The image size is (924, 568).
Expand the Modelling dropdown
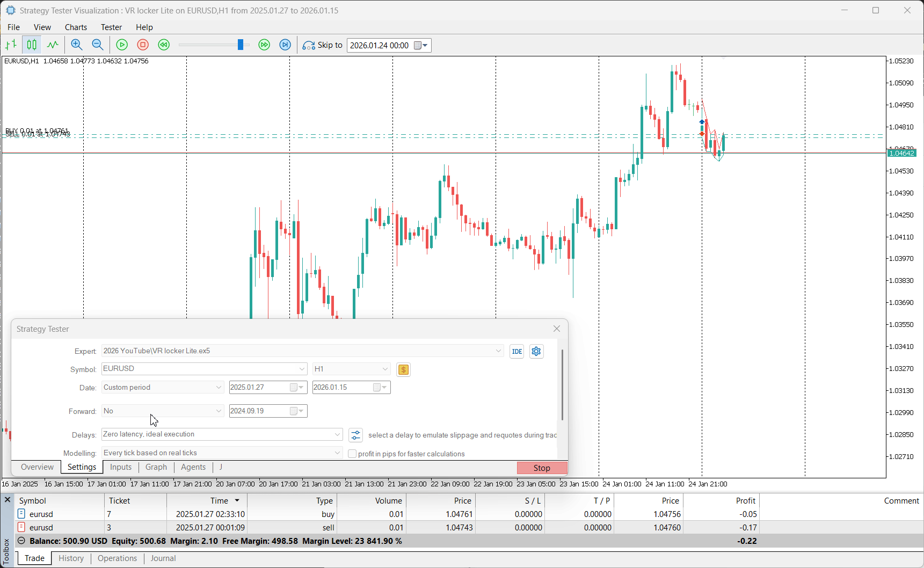[x=337, y=453]
